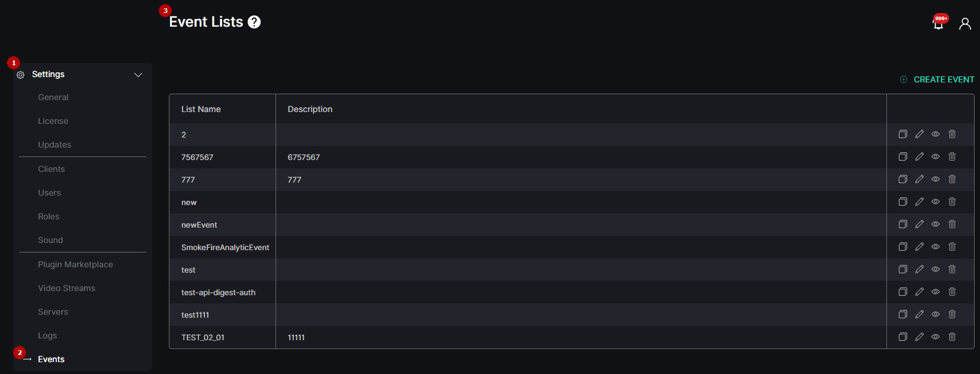
Task: View the test-api-digest-auth list eye icon
Action: [936, 292]
